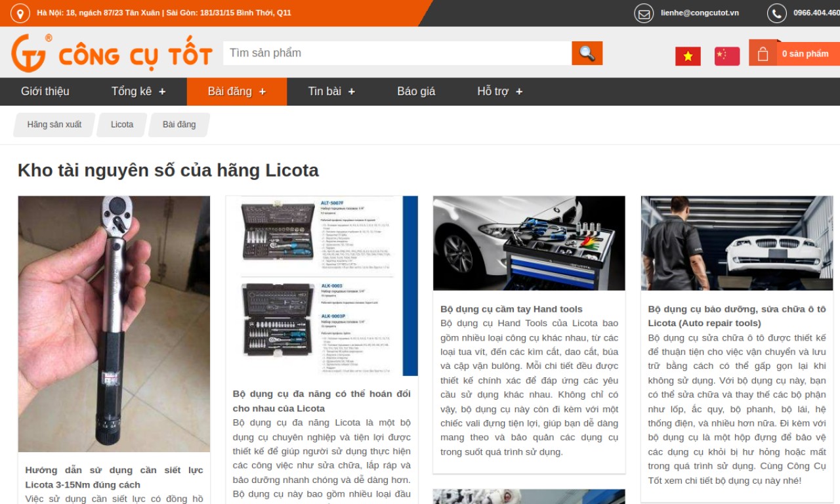This screenshot has width=840, height=504.
Task: Open the Tin bài menu item
Action: click(x=325, y=91)
